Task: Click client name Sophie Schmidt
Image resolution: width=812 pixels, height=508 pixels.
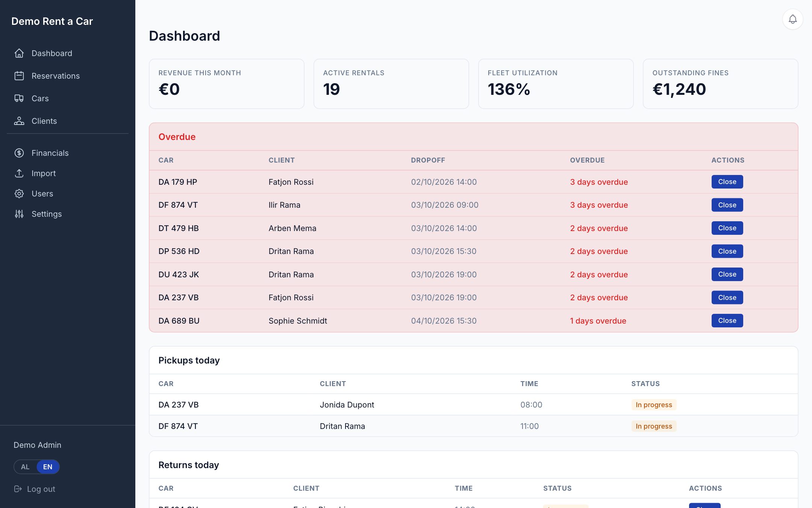Action: [298, 321]
